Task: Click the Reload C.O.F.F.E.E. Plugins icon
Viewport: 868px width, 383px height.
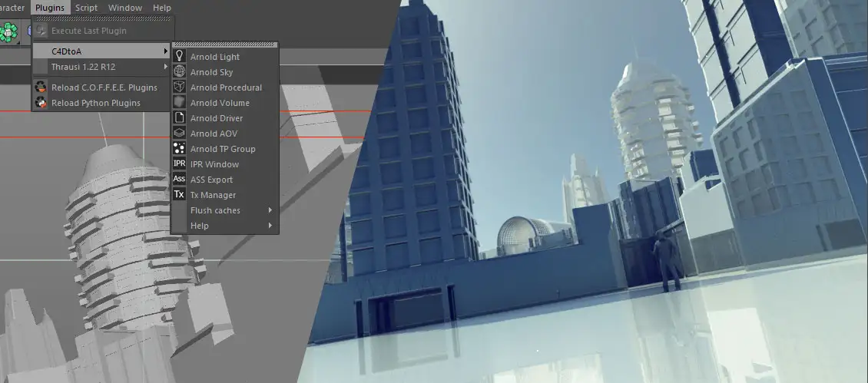Action: pos(41,87)
